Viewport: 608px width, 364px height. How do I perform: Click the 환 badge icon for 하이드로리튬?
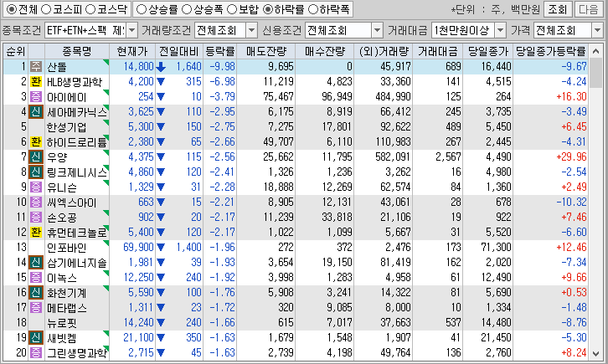(x=36, y=142)
